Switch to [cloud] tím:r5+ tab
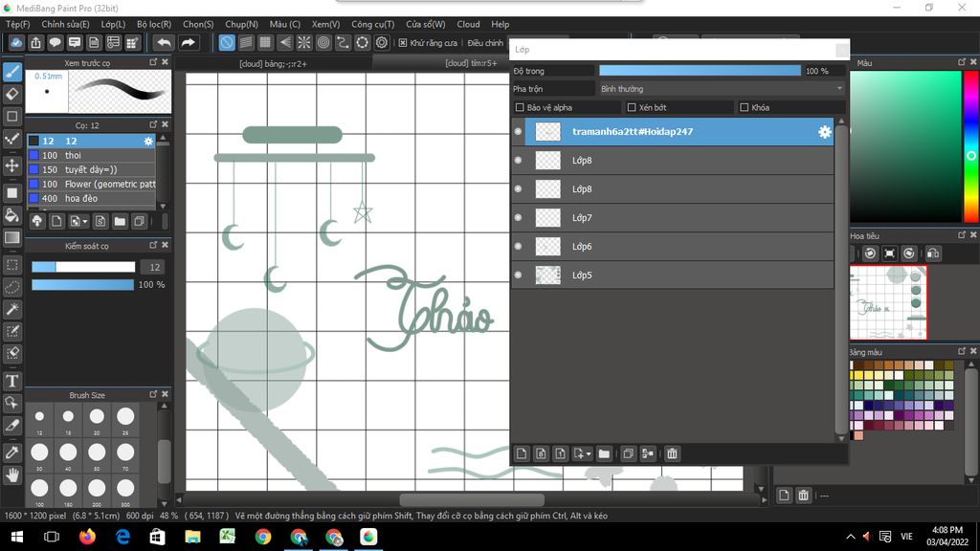 coord(471,63)
